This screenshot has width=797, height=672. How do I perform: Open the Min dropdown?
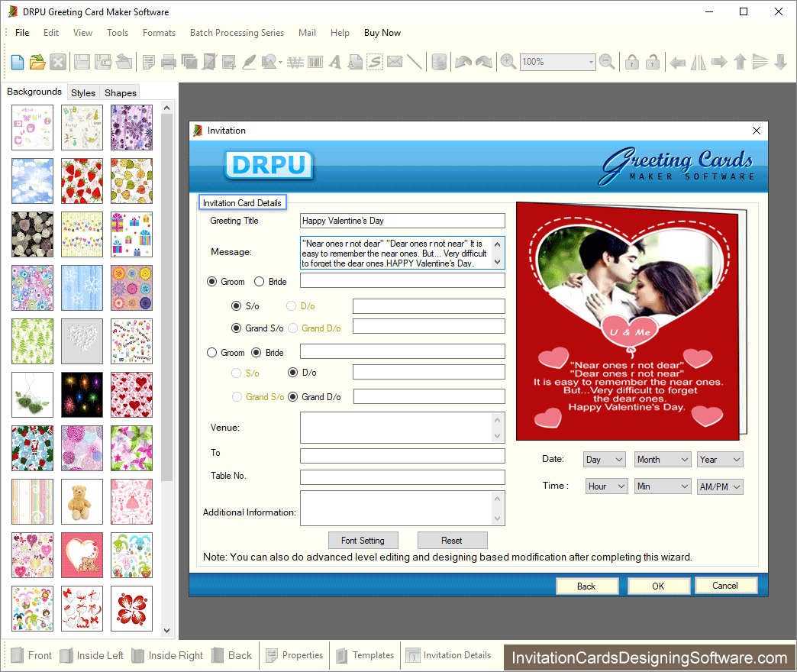tap(663, 486)
